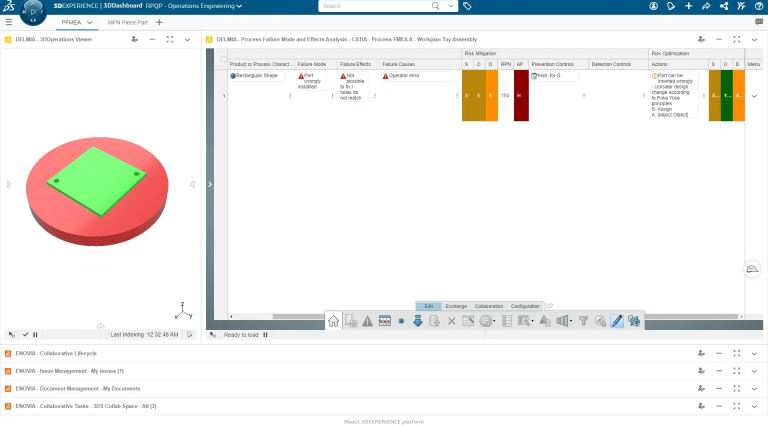
Task: Click the warning triangle icon in action bar
Action: [x=367, y=321]
